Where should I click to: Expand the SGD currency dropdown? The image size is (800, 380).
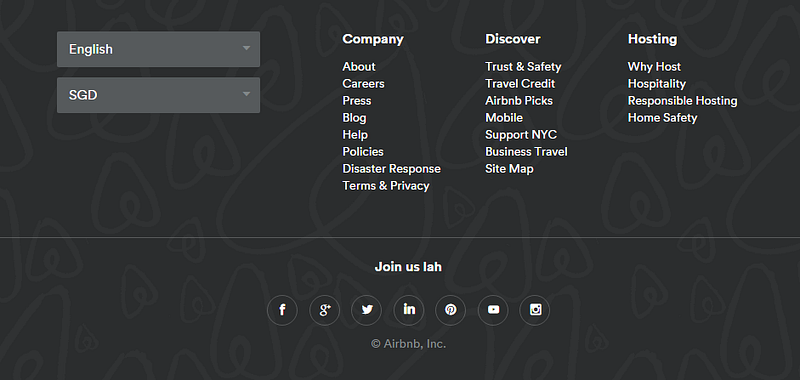click(158, 95)
